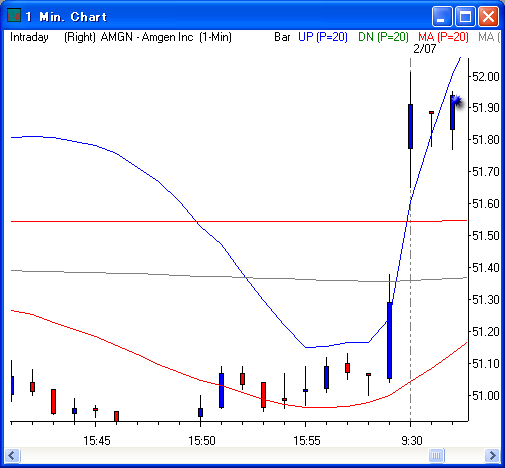Select the DN (P=20) legend label
The width and height of the screenshot is (505, 468).
pyautogui.click(x=383, y=37)
